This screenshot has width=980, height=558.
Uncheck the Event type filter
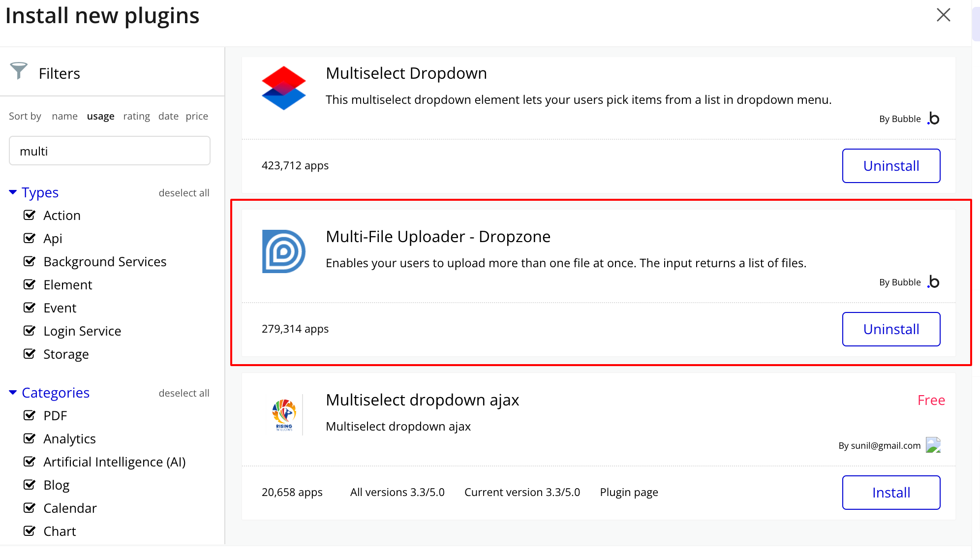click(x=30, y=308)
